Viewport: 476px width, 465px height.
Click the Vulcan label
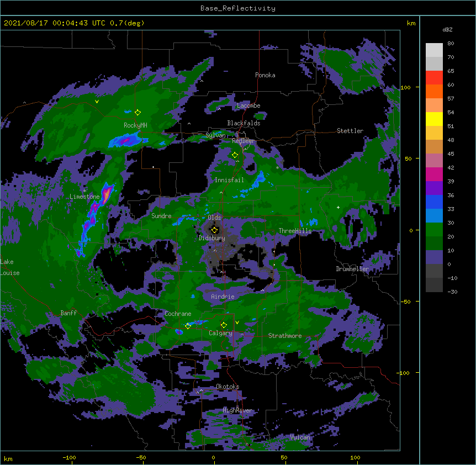click(x=300, y=437)
